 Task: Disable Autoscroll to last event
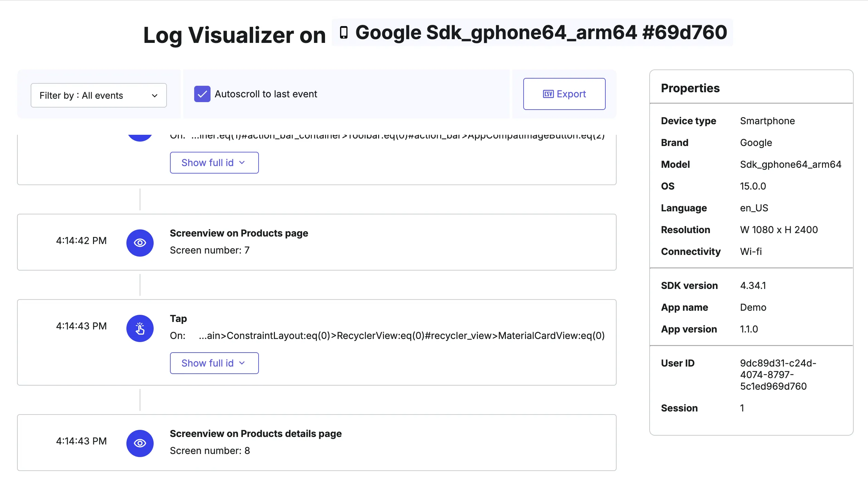tap(202, 94)
